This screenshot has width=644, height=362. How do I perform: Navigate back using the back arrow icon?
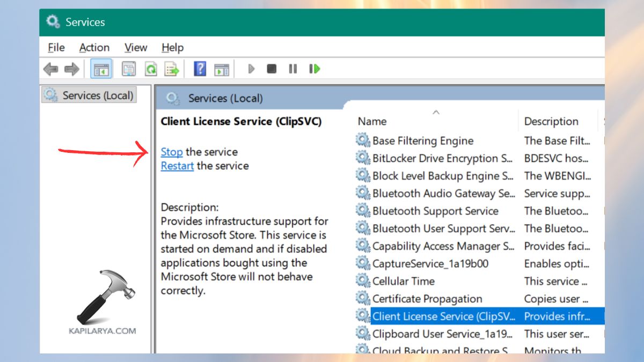click(x=50, y=68)
